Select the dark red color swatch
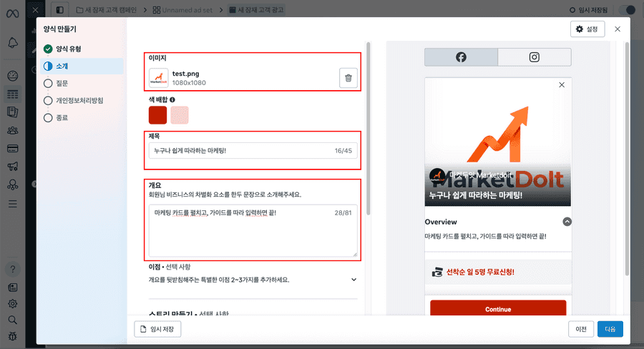644x349 pixels. (x=157, y=115)
